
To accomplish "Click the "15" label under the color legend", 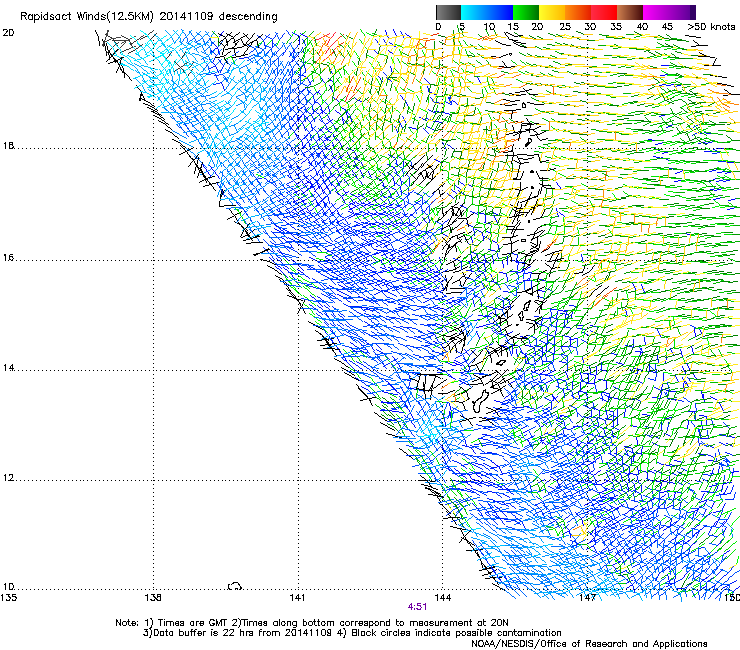I will click(513, 27).
